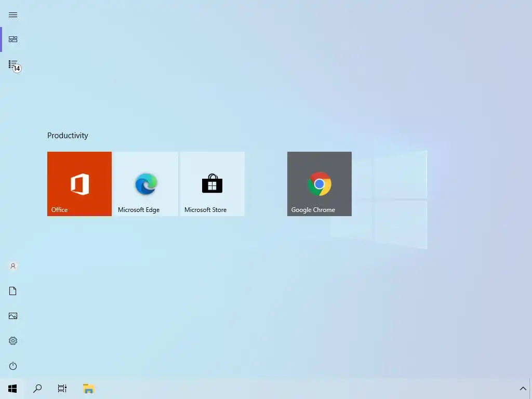The height and width of the screenshot is (399, 532).
Task: Open the Microsoft Store tile
Action: tap(212, 184)
